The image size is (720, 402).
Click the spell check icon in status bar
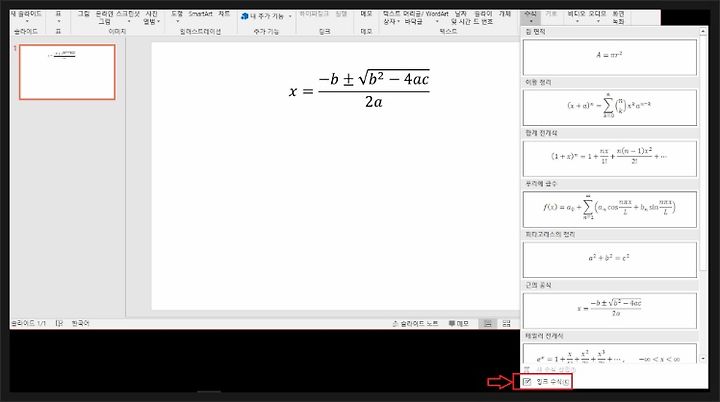coord(59,323)
